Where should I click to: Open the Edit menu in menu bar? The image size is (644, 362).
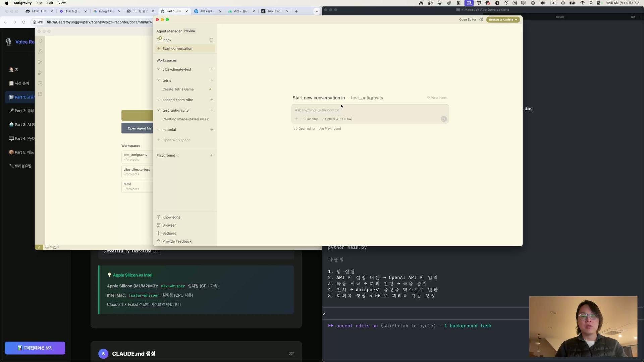tap(50, 3)
